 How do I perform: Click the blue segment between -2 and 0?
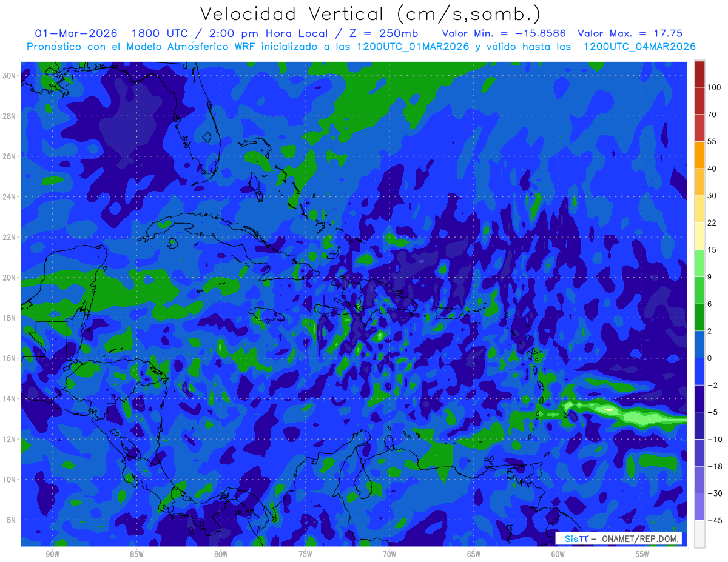699,372
